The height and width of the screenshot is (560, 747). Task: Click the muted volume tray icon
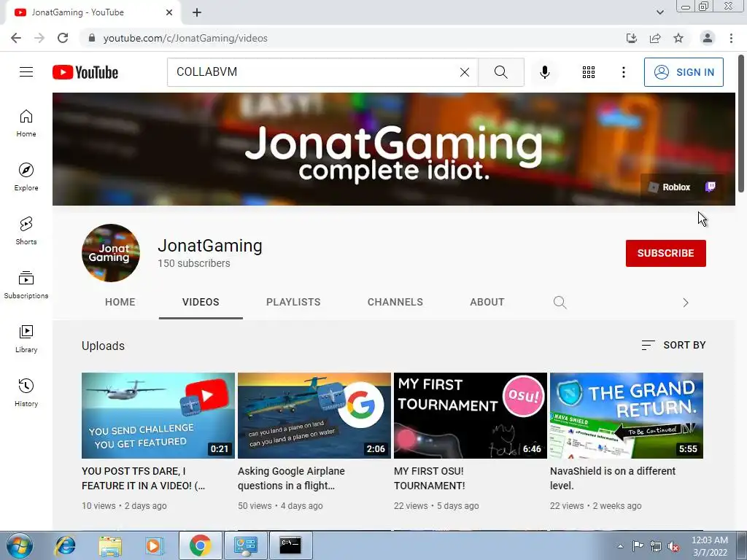point(673,546)
